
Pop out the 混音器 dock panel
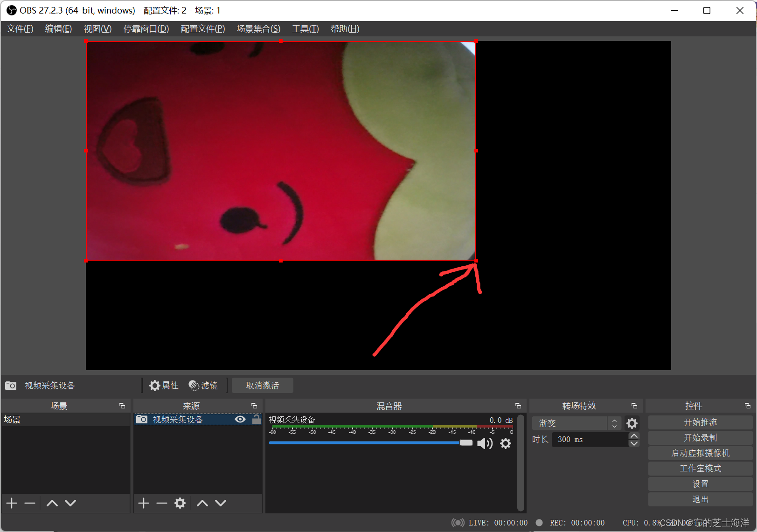click(518, 406)
